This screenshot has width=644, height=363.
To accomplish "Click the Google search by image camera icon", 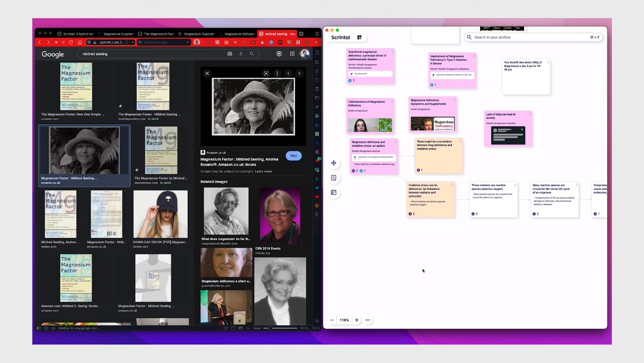I will tap(230, 54).
